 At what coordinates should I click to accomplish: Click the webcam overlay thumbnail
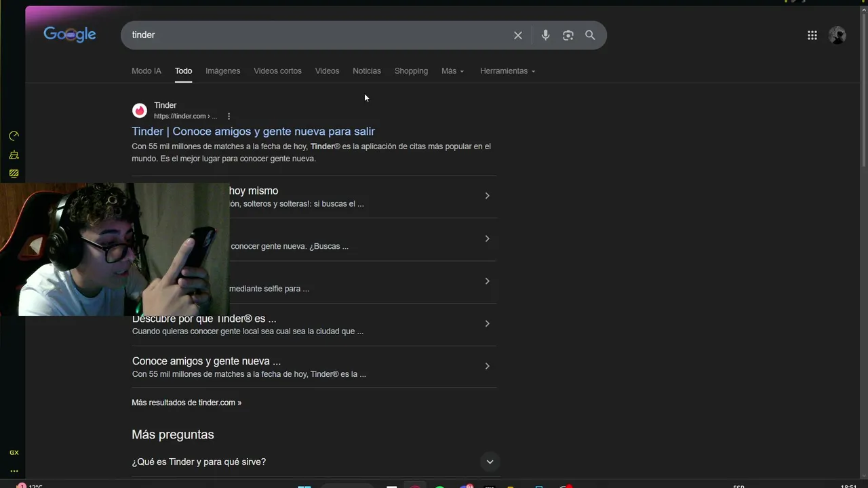tap(115, 249)
